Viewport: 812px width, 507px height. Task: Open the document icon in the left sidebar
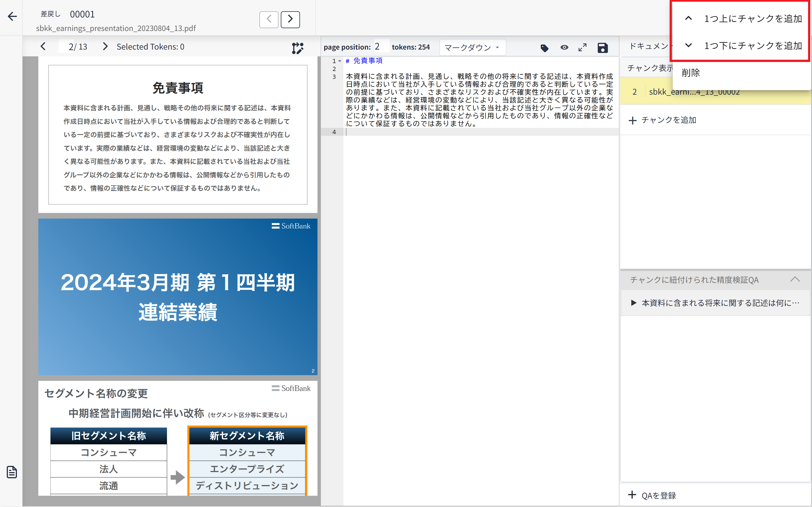12,472
